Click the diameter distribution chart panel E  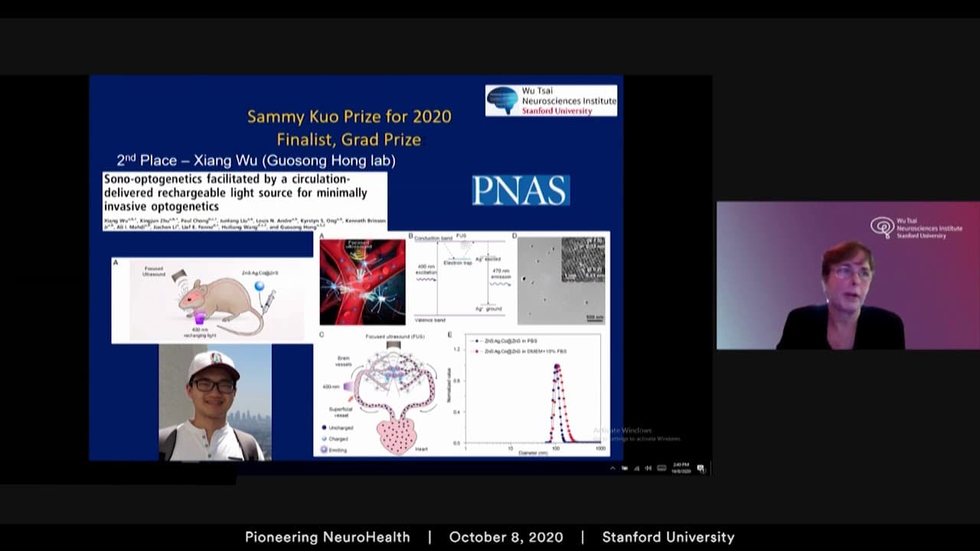(527, 393)
